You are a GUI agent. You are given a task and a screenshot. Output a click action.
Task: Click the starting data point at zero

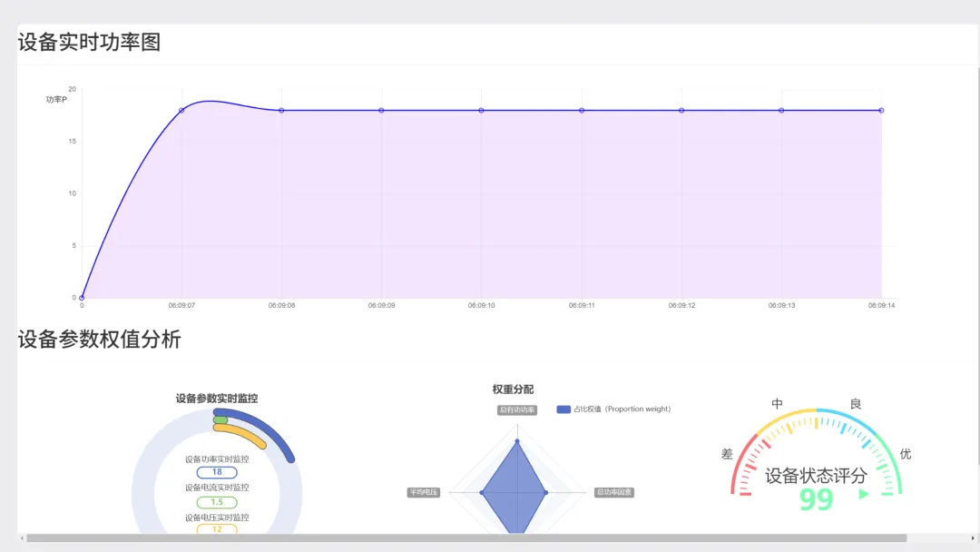(82, 298)
